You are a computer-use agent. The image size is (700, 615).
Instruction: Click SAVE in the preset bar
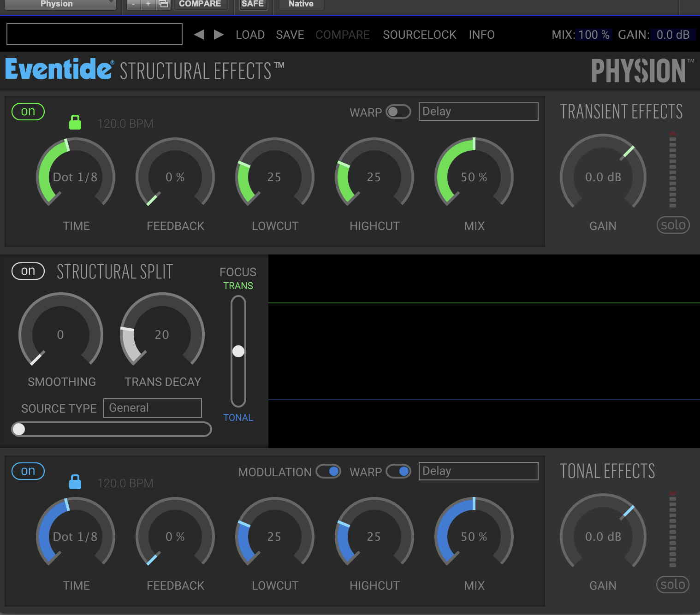tap(290, 35)
